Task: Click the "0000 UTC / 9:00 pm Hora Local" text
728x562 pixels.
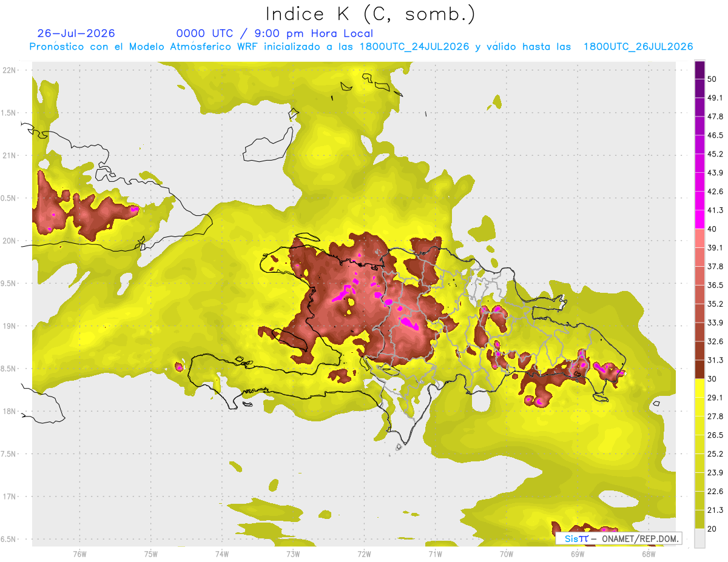Action: point(275,33)
